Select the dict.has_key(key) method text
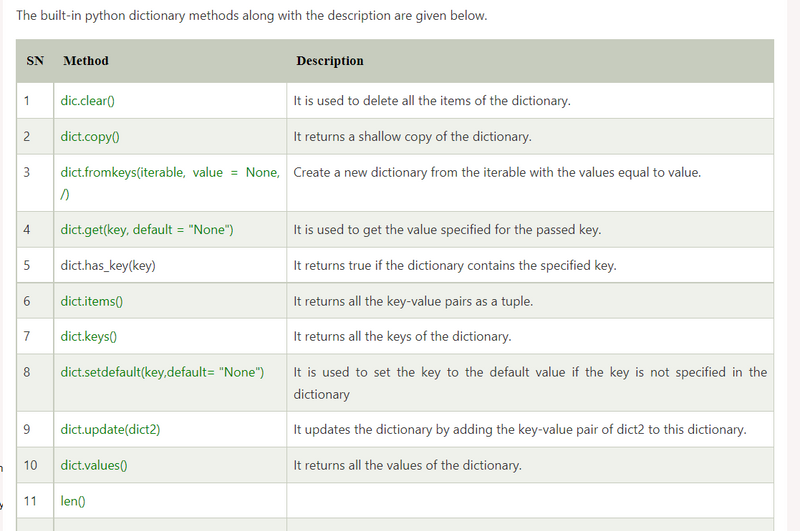Image resolution: width=800 pixels, height=531 pixels. click(108, 265)
